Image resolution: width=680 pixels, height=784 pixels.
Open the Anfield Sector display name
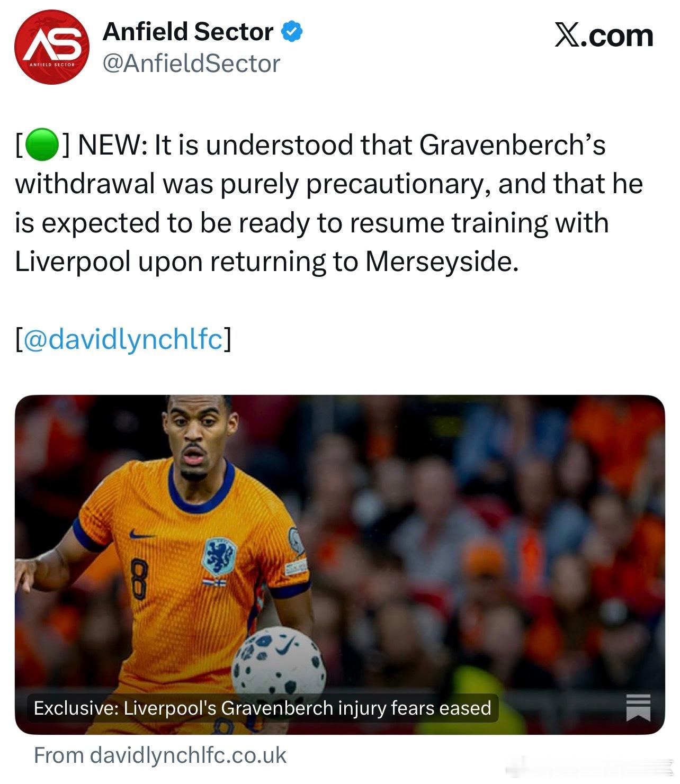click(x=188, y=32)
